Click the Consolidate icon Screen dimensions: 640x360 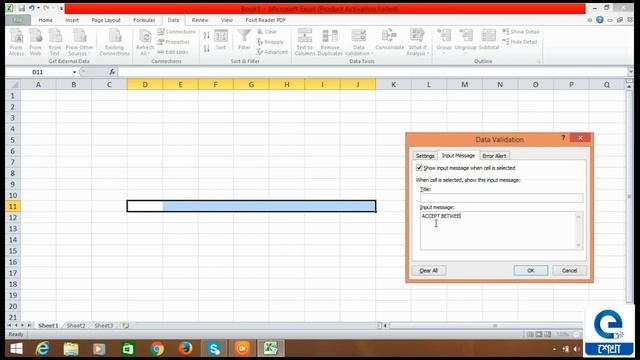389,40
